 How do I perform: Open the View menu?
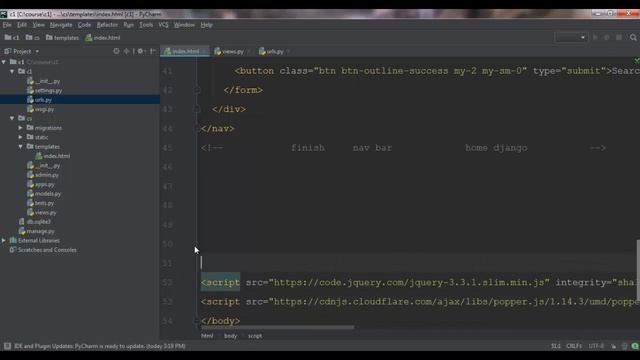(38, 25)
